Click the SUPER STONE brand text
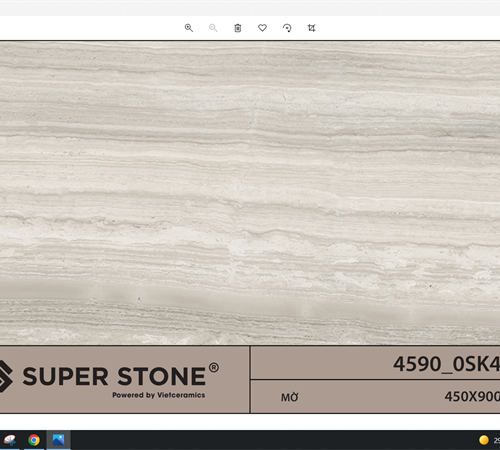This screenshot has height=450, width=500. point(114,376)
